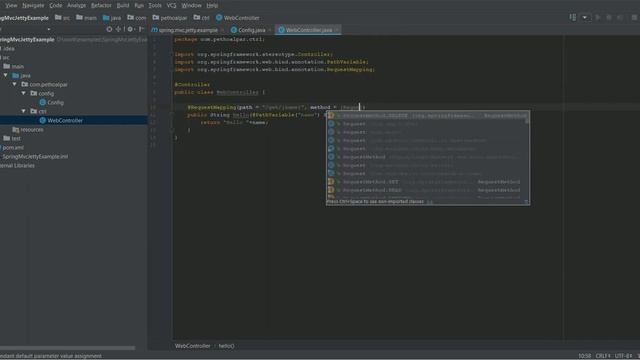Click the UTF-8 encoding status indicator
Screen dimensions: 640x360
623,356
